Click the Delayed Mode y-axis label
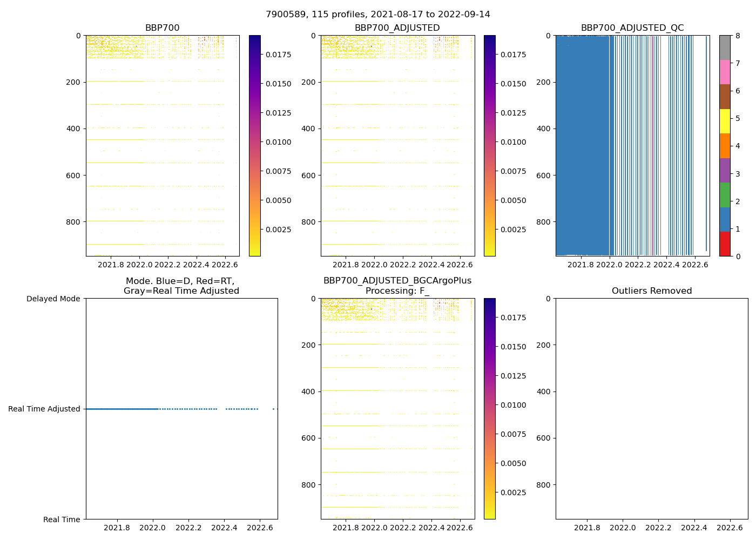 tap(53, 299)
